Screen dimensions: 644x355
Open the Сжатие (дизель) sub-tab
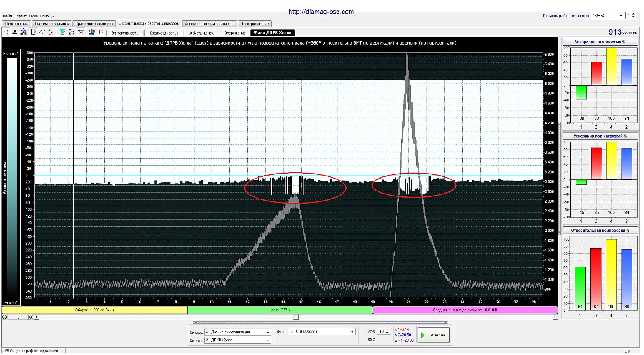point(163,33)
